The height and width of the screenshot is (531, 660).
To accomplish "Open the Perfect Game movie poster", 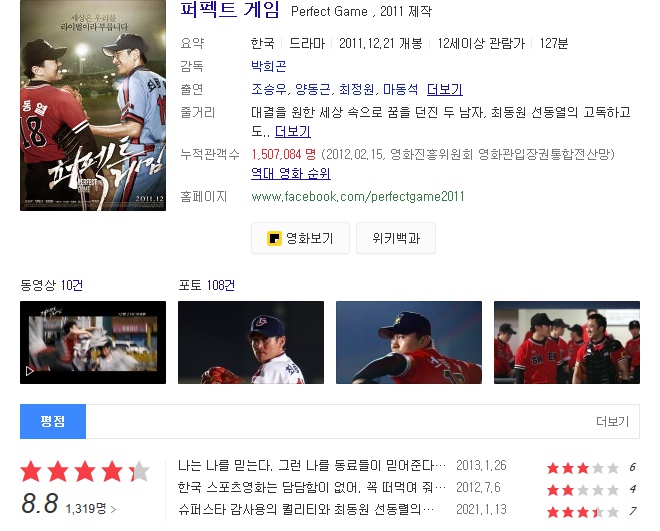I will [93, 105].
